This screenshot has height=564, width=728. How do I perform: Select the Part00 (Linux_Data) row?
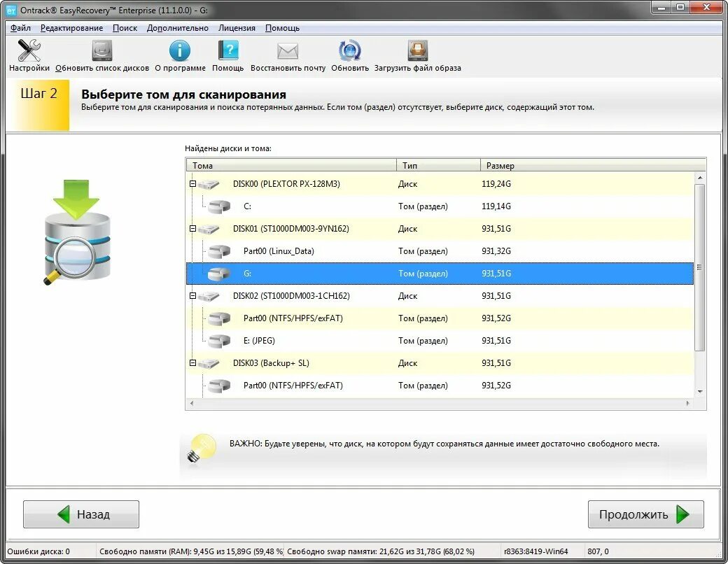point(440,251)
